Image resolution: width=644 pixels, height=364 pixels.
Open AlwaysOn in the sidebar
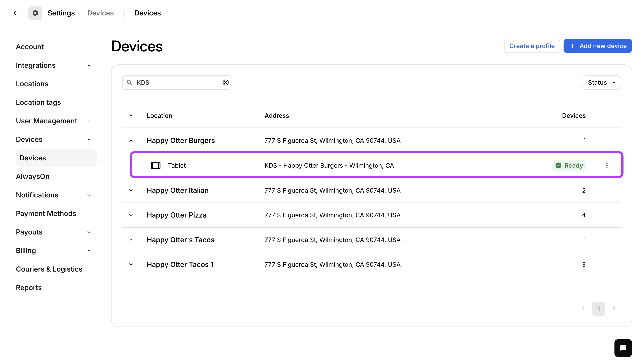pyautogui.click(x=33, y=176)
